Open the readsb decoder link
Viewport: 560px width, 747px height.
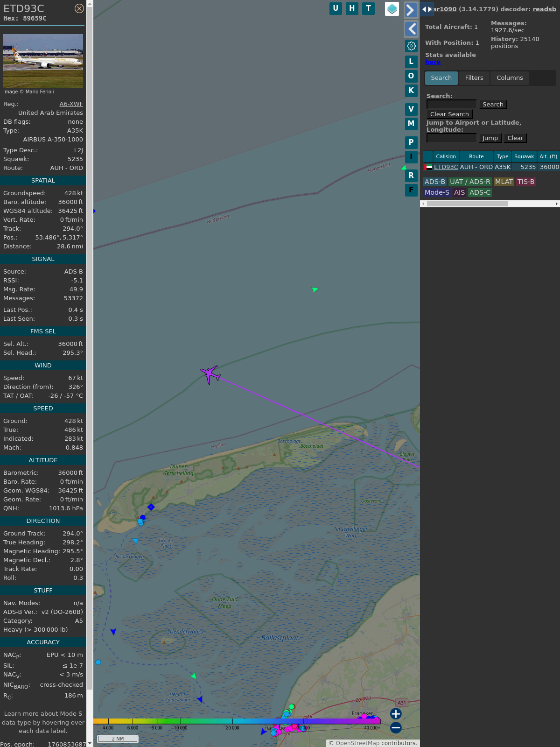point(544,9)
